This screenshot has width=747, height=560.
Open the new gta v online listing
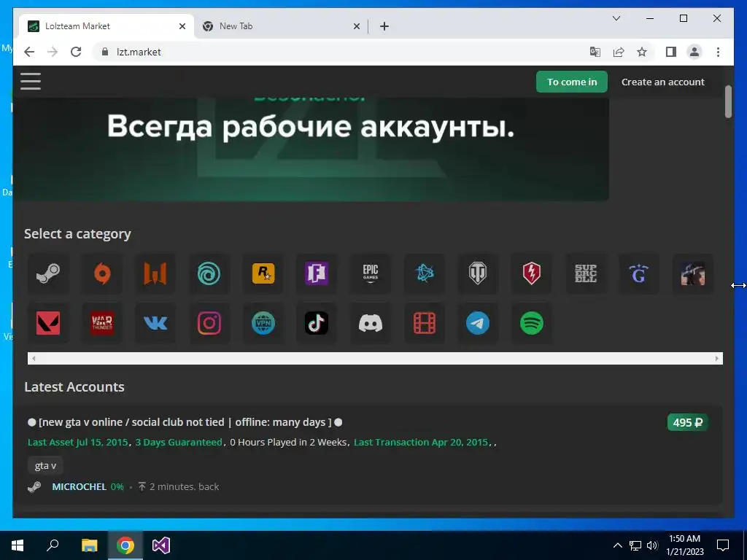(x=185, y=422)
